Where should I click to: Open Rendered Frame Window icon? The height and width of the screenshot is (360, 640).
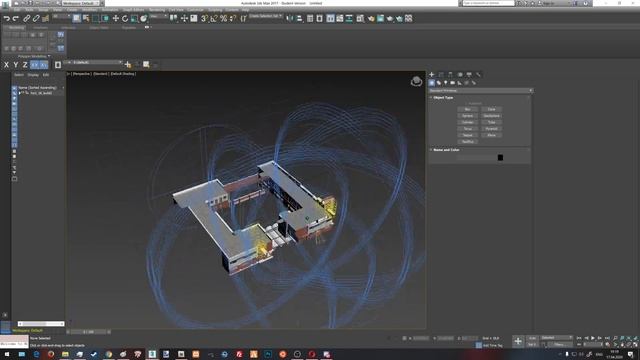[380, 18]
